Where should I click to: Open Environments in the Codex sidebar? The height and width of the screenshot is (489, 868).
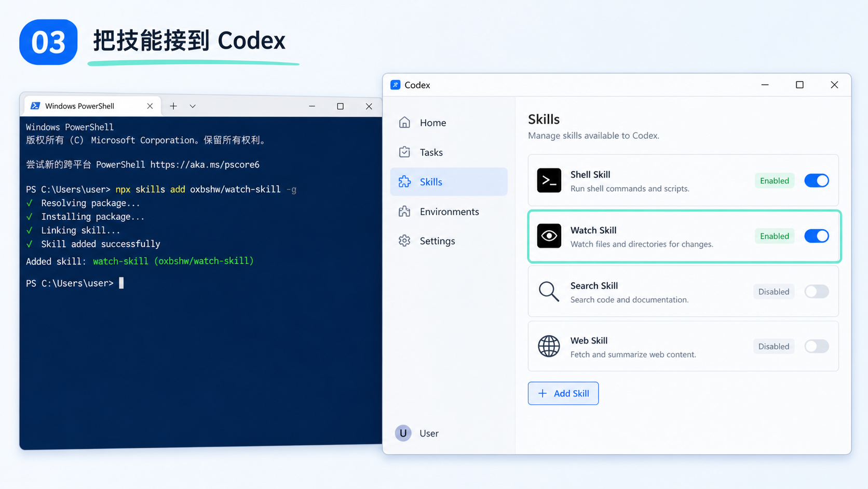coord(449,212)
